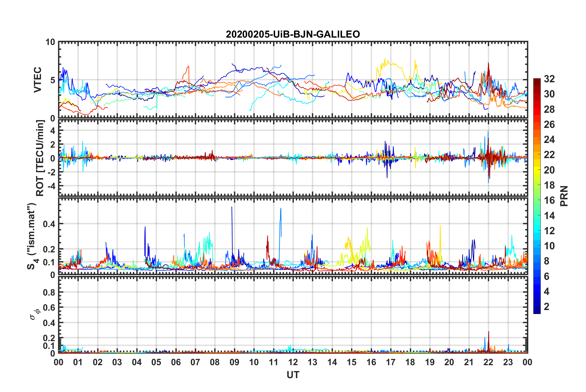Click the plot title 20200205-UiB-BJN-GALILEO
586x392 pixels.
click(x=293, y=34)
